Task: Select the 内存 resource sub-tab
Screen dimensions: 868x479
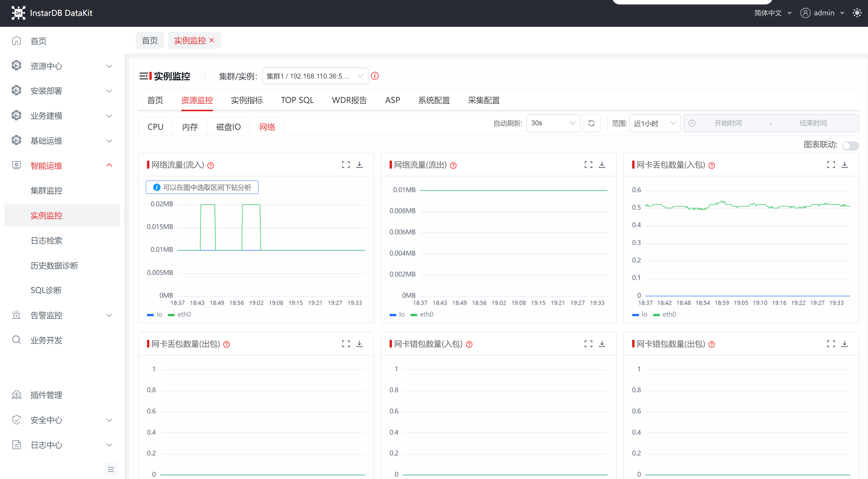Action: pyautogui.click(x=190, y=127)
